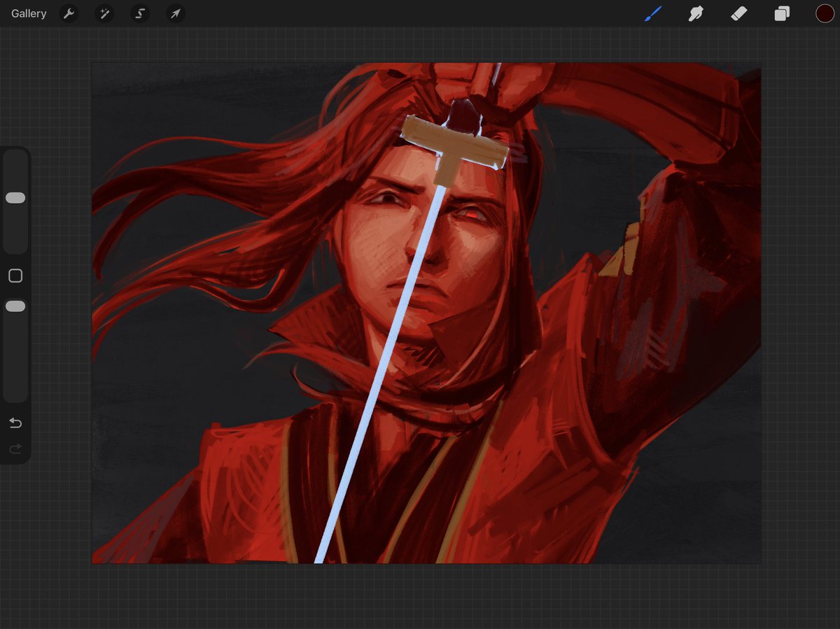Open the Adjustments magic wand menu
The height and width of the screenshot is (629, 840).
pos(104,13)
